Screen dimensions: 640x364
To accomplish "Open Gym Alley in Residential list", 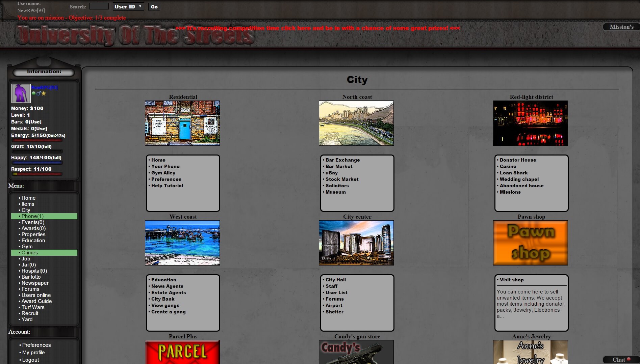I will [x=163, y=173].
